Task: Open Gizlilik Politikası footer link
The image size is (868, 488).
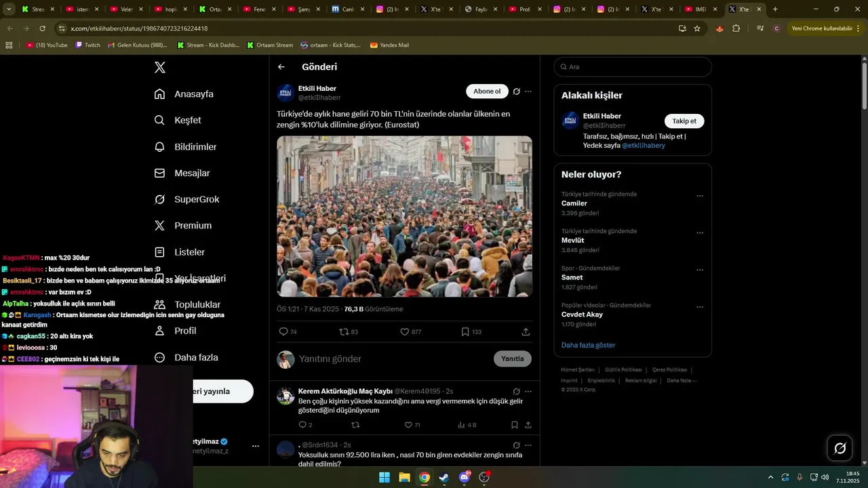Action: tap(623, 369)
